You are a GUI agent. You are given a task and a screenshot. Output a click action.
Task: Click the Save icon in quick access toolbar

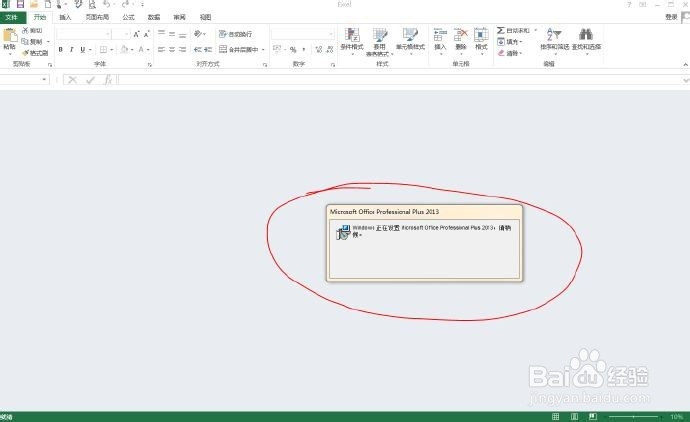(x=20, y=4)
